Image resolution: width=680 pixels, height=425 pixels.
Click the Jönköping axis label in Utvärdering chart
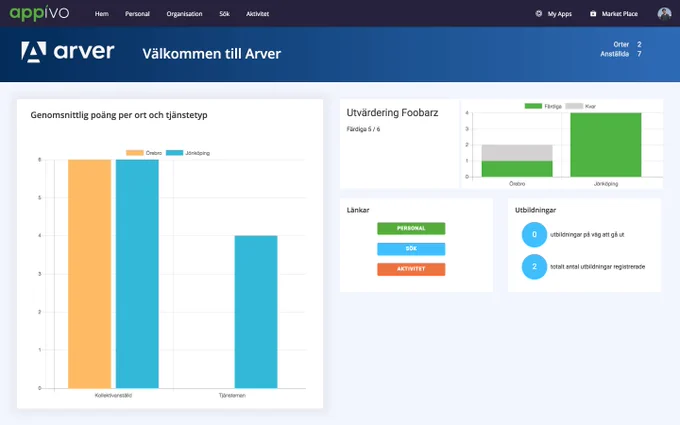click(x=606, y=184)
